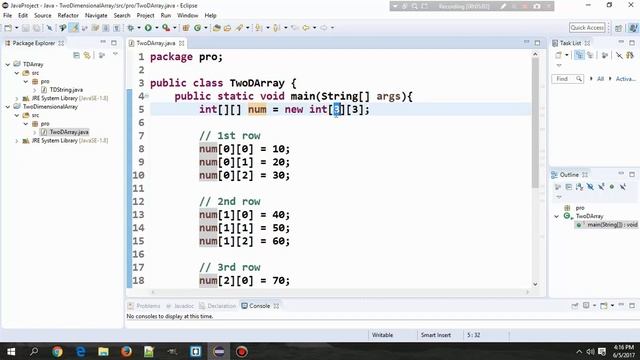Click the New file toolbar icon

[8, 28]
